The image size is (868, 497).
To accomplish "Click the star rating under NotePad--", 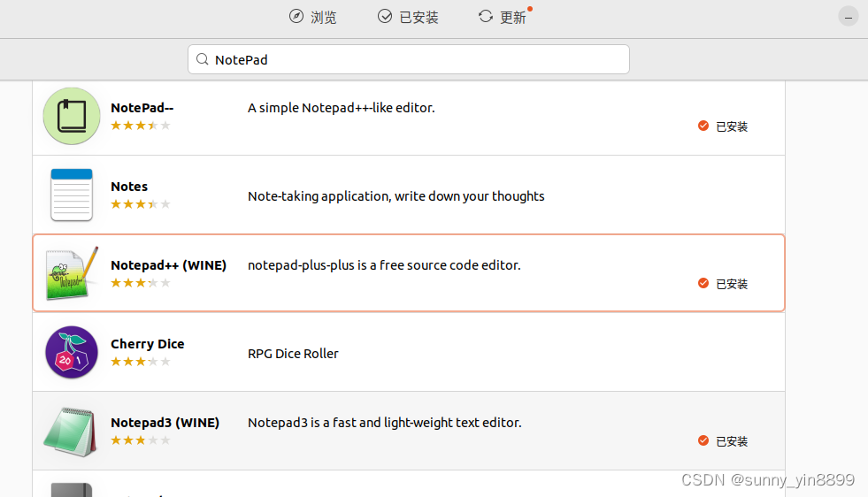I will 141,126.
